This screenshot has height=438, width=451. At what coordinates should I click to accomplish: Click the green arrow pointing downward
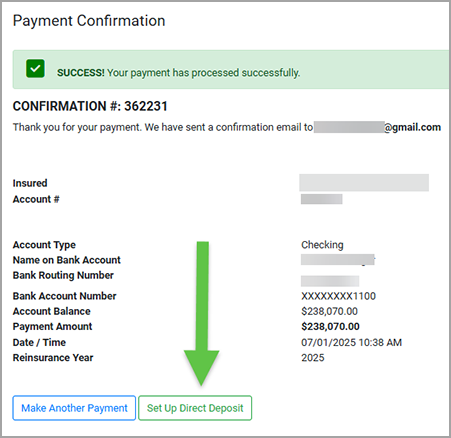[x=202, y=313]
